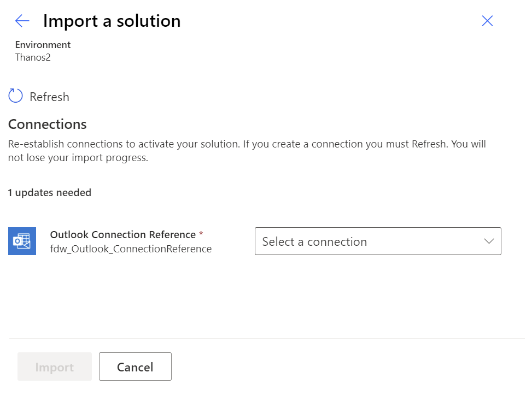The height and width of the screenshot is (396, 532).
Task: Click the Refresh text label
Action: pyautogui.click(x=49, y=97)
